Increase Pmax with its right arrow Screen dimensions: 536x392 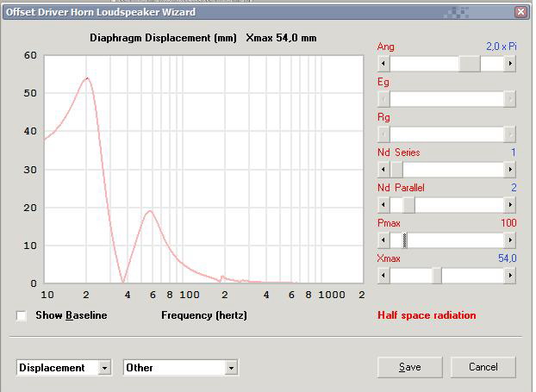[510, 240]
